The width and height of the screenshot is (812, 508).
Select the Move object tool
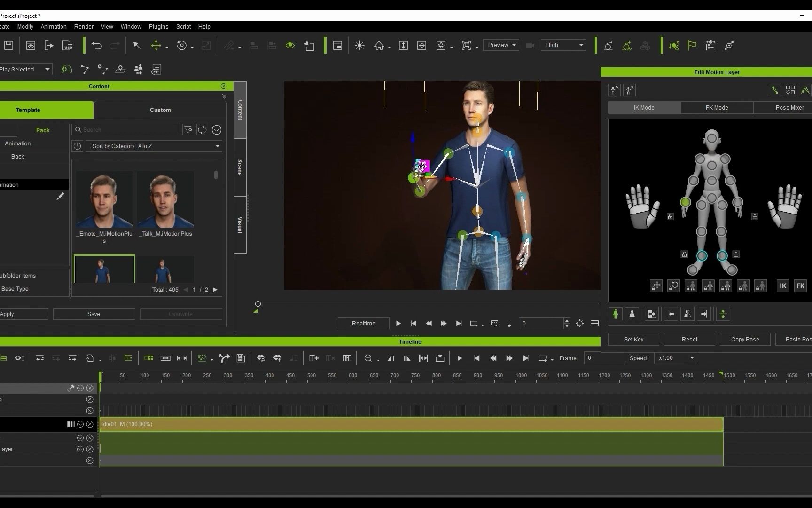pyautogui.click(x=156, y=46)
